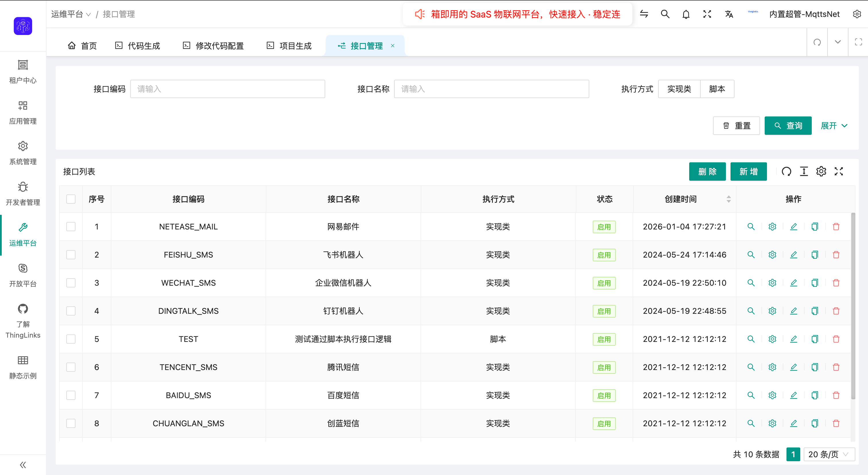Click the 查询 search button
Screen dimensions: 868x475
point(788,126)
